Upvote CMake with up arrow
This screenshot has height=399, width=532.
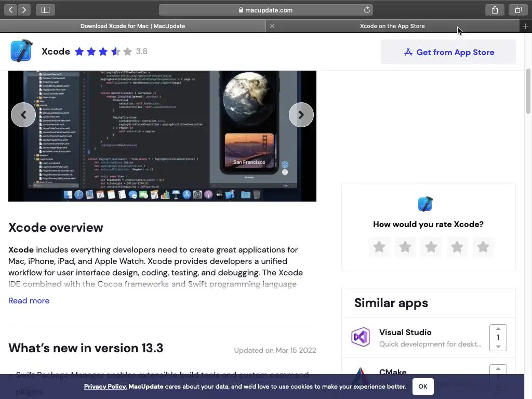pos(498,369)
